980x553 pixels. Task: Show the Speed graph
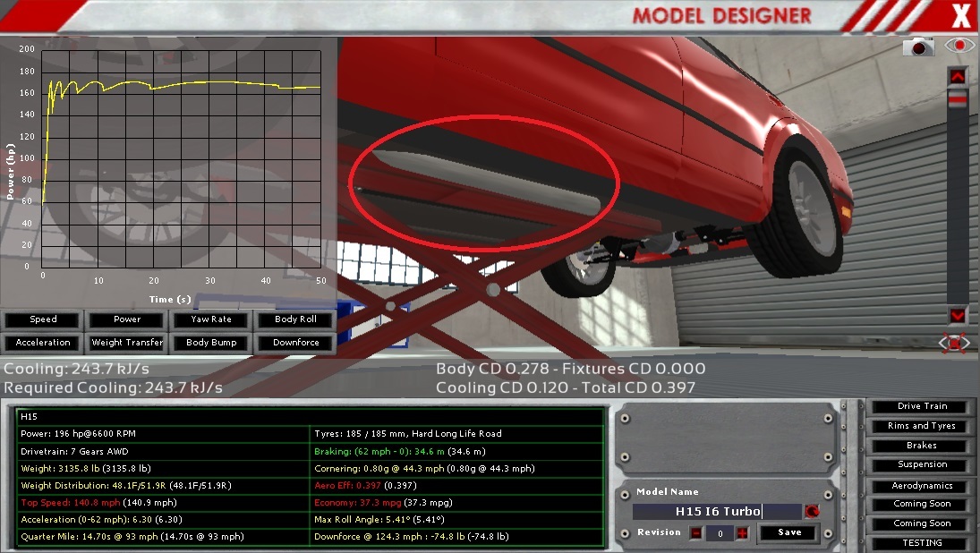coord(43,319)
